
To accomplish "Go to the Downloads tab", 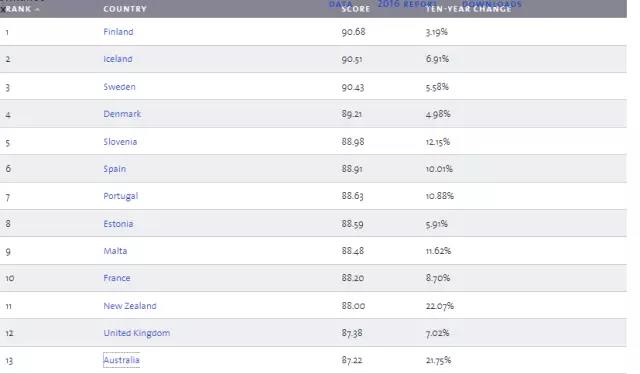I will [492, 4].
